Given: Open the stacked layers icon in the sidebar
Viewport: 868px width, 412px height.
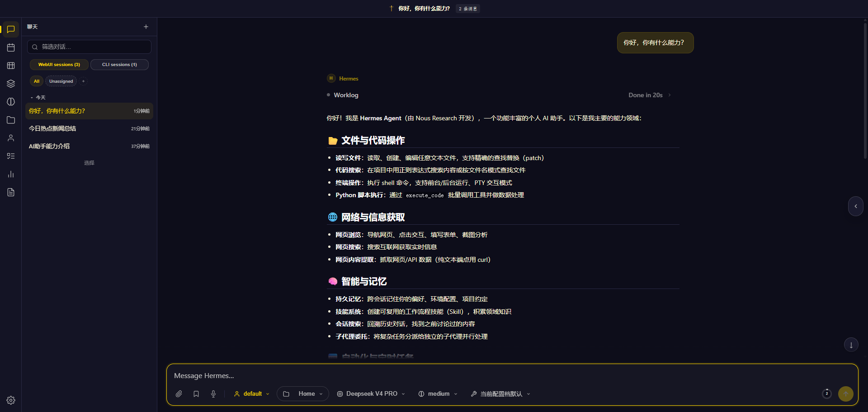Looking at the screenshot, I should (x=11, y=84).
